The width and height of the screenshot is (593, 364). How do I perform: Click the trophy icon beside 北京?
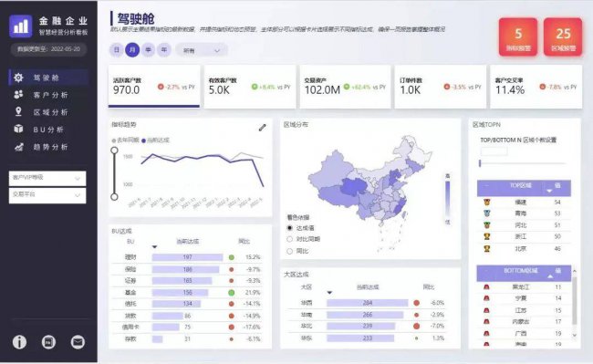click(x=487, y=249)
